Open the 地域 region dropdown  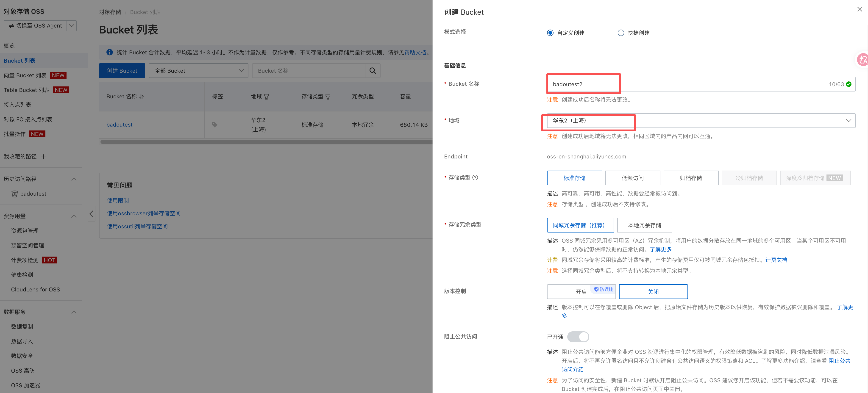pos(701,121)
